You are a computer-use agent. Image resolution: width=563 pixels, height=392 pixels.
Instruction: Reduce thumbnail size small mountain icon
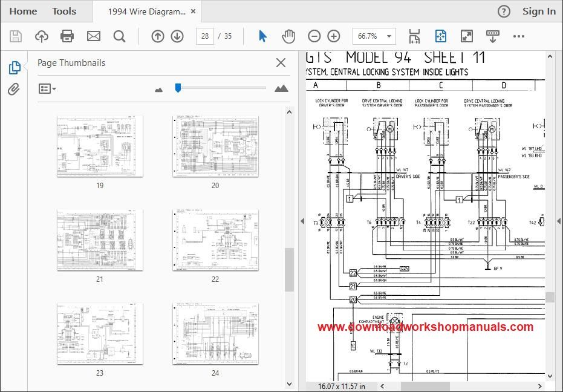(x=158, y=90)
